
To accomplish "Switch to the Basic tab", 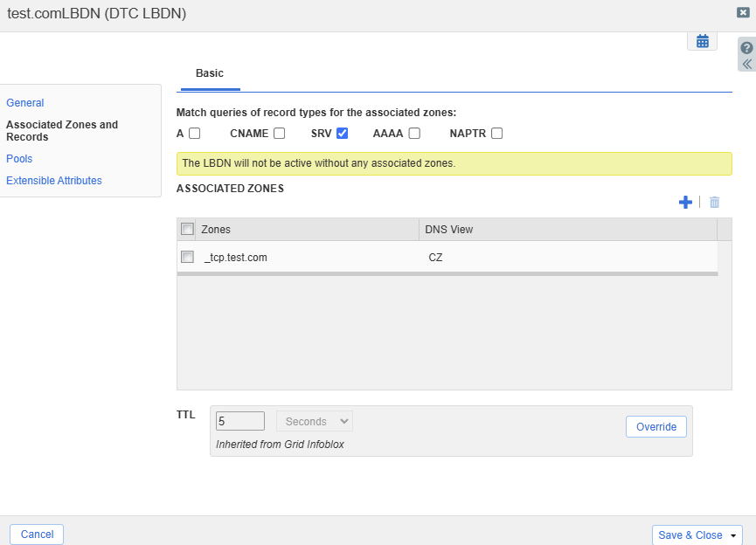I will click(x=210, y=73).
